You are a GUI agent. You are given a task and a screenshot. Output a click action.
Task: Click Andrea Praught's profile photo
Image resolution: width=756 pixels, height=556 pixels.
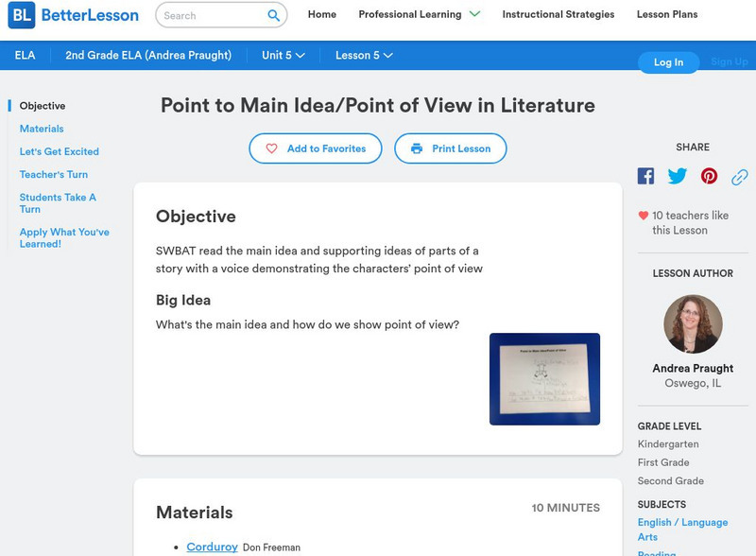coord(693,323)
